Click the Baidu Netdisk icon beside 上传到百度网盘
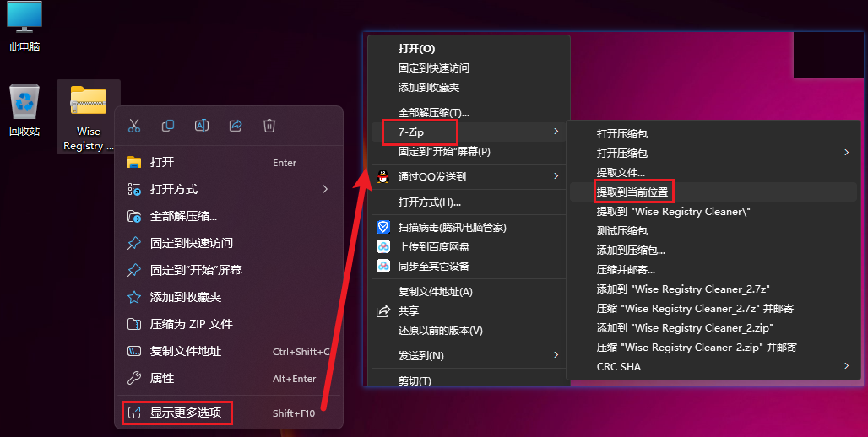The width and height of the screenshot is (868, 437). click(383, 246)
